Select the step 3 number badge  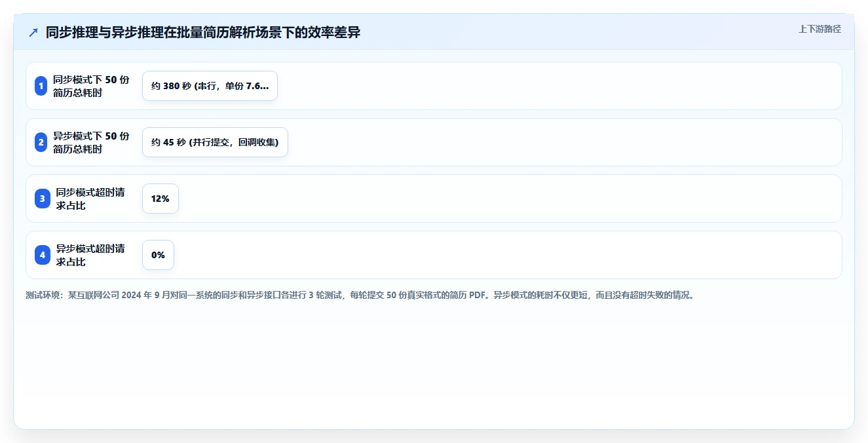pos(43,199)
